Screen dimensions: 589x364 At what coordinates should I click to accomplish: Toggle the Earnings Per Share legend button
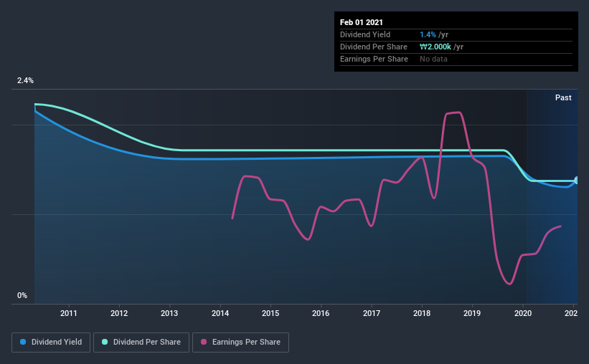point(241,343)
